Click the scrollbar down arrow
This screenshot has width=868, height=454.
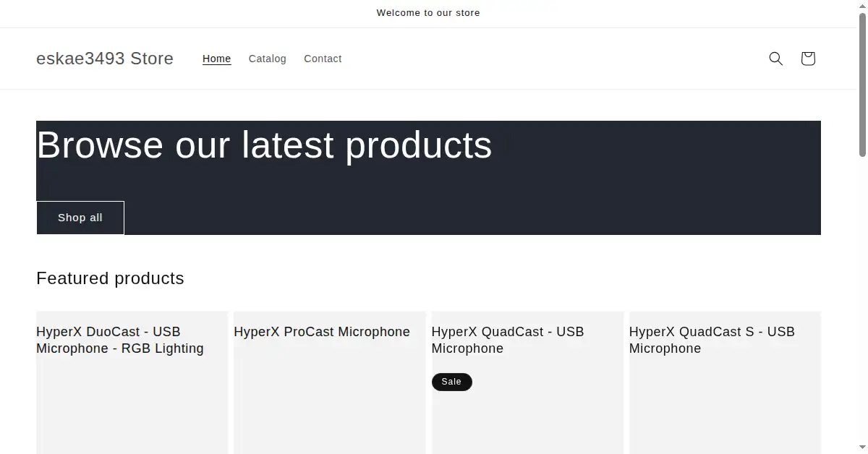click(x=862, y=448)
